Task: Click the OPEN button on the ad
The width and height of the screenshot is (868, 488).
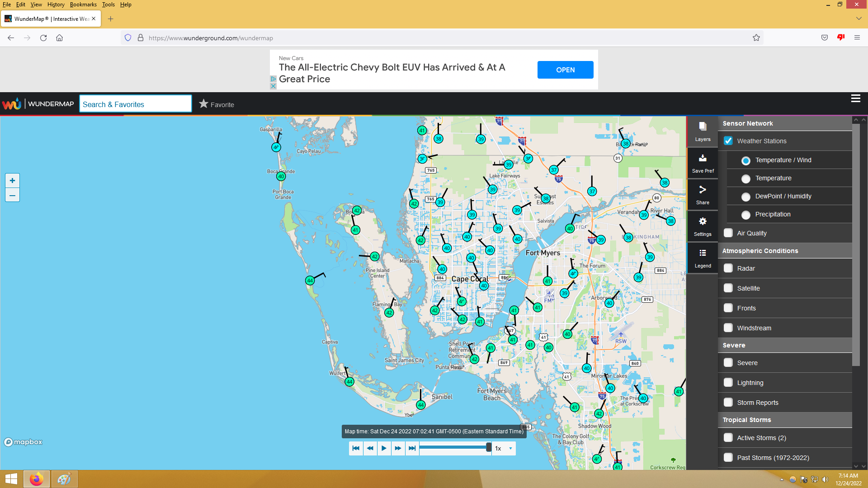Action: [x=565, y=70]
